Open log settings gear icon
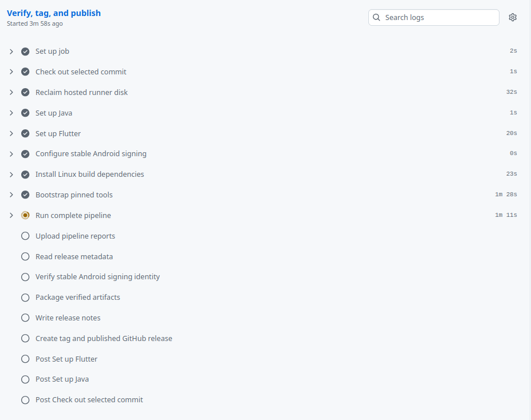Image resolution: width=531 pixels, height=420 pixels. coord(512,17)
